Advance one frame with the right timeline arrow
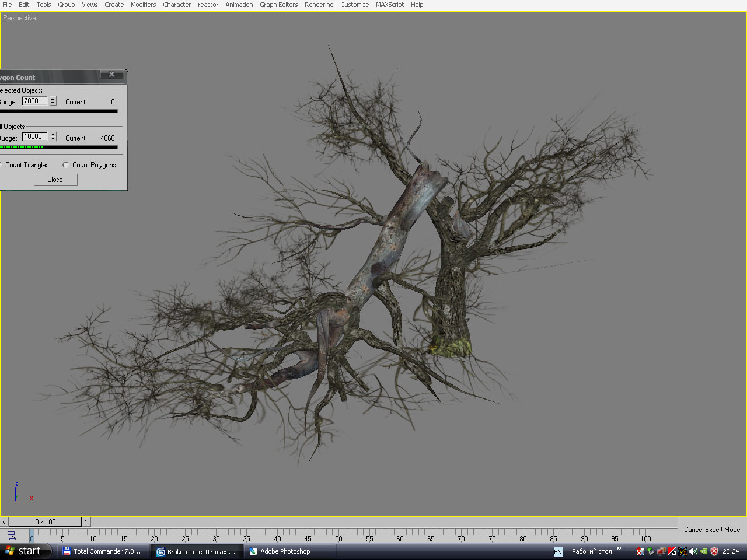 (86, 522)
